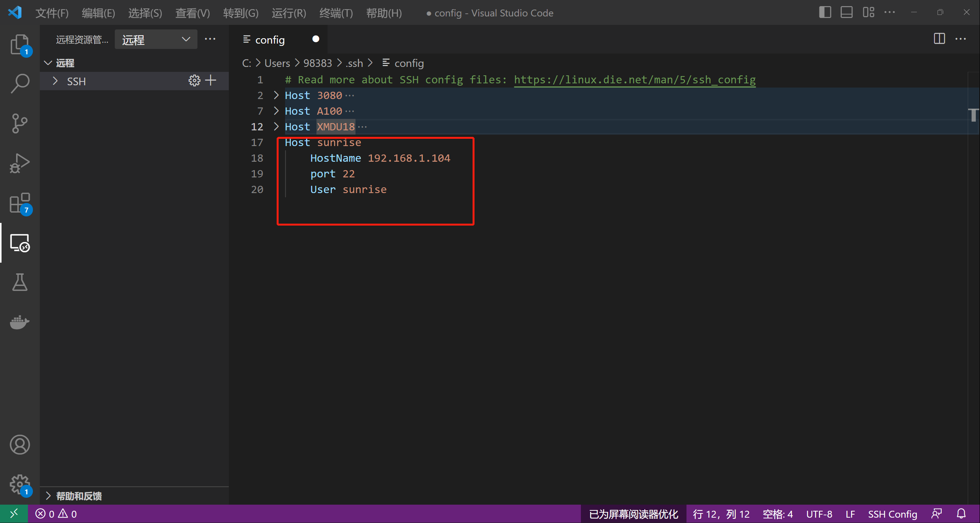Image resolution: width=980 pixels, height=523 pixels.
Task: Click C: in the breadcrumb path
Action: click(x=247, y=63)
